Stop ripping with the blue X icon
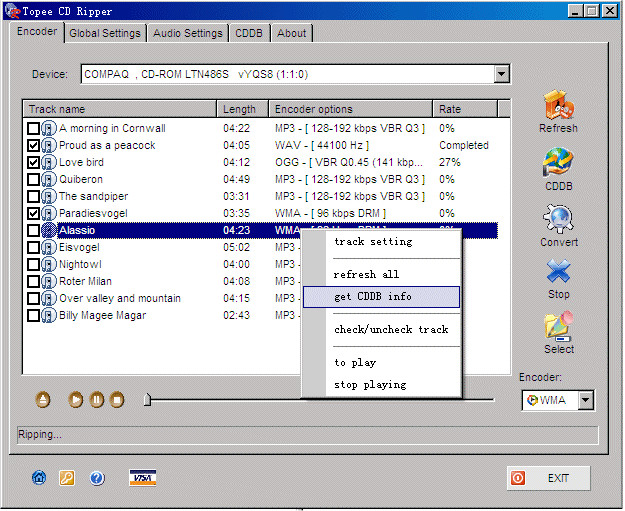The image size is (625, 511). (x=558, y=271)
